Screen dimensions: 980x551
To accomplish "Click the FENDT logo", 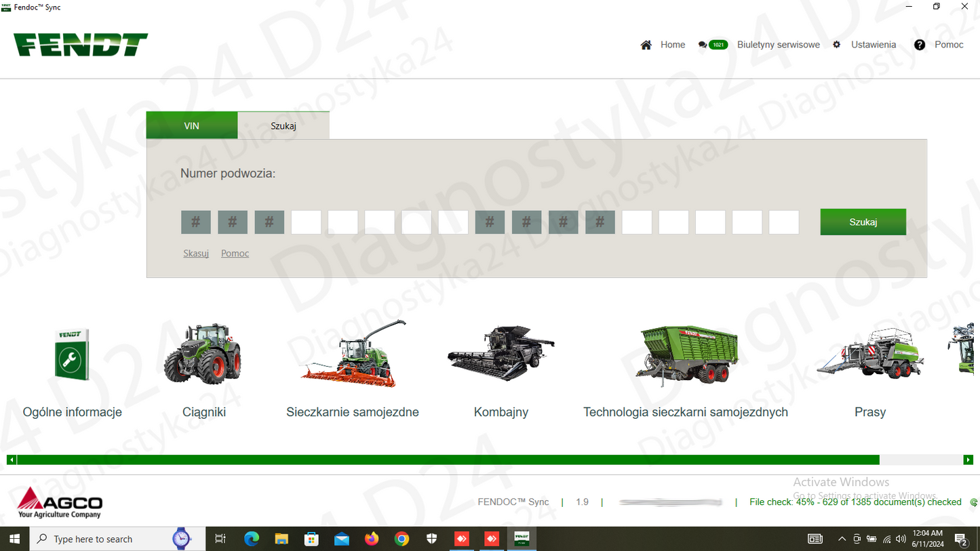I will click(79, 44).
